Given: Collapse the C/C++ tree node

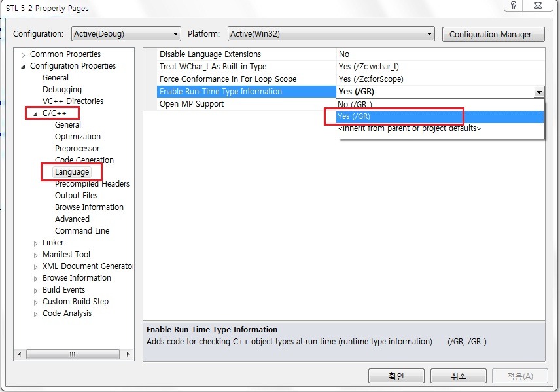Looking at the screenshot, I should 35,114.
